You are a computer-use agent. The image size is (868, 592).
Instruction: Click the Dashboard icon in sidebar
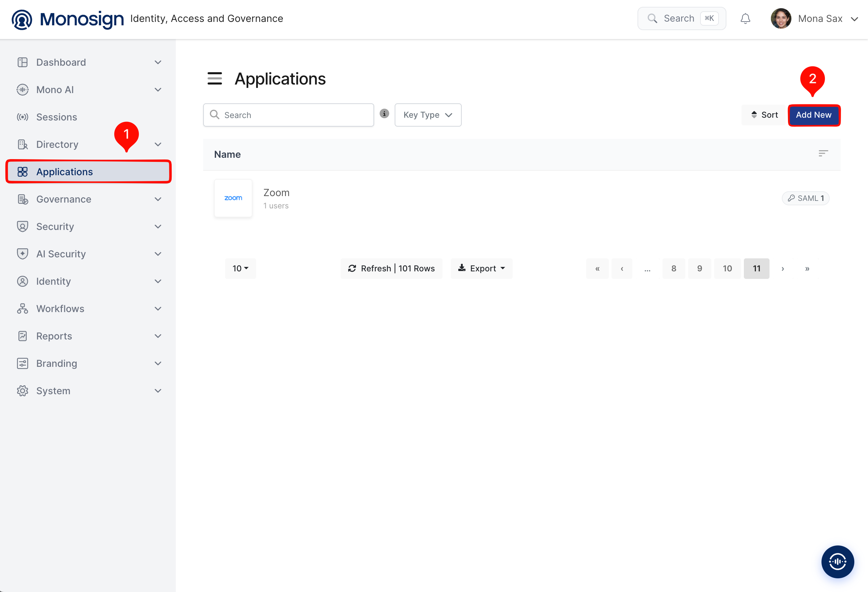23,62
